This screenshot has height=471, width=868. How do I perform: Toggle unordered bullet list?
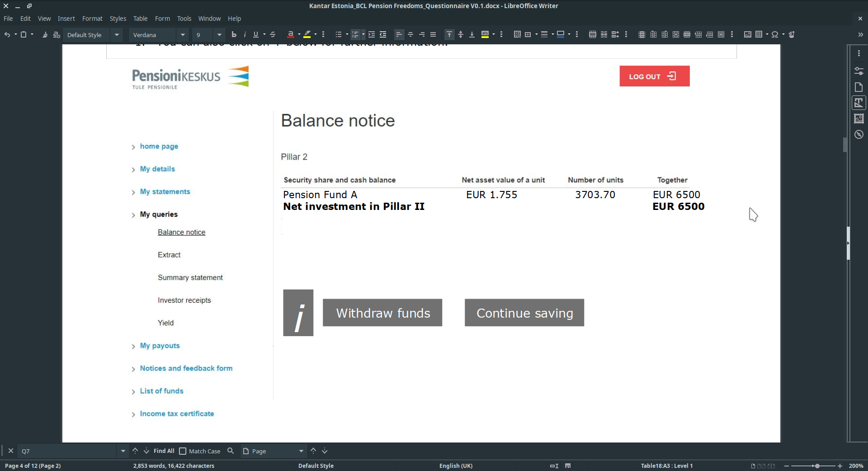click(x=339, y=34)
